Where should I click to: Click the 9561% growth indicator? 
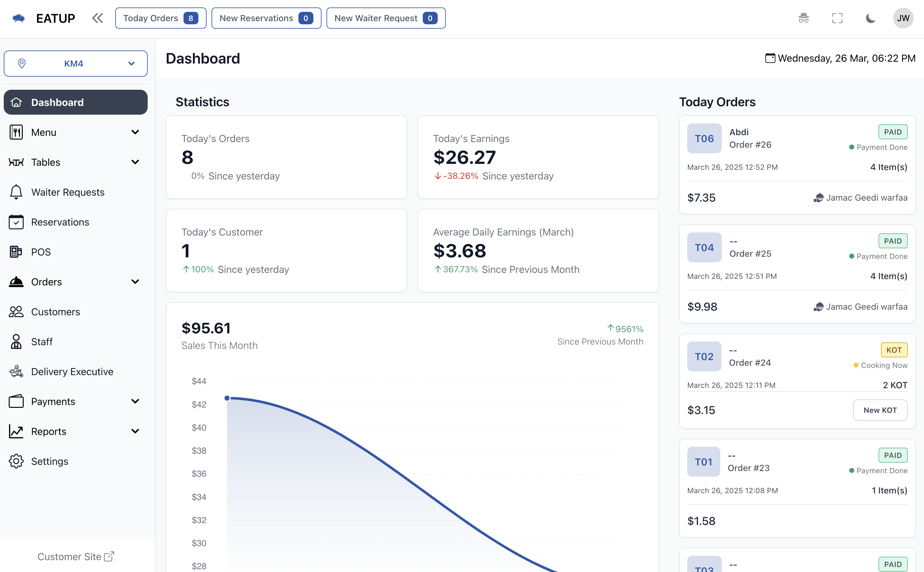(x=625, y=329)
